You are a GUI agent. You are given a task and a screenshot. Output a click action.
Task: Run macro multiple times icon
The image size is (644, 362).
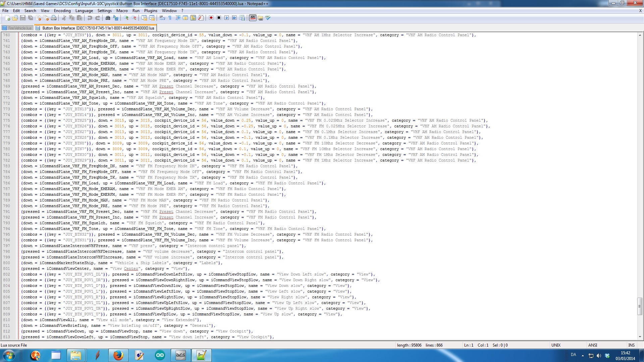point(234,18)
